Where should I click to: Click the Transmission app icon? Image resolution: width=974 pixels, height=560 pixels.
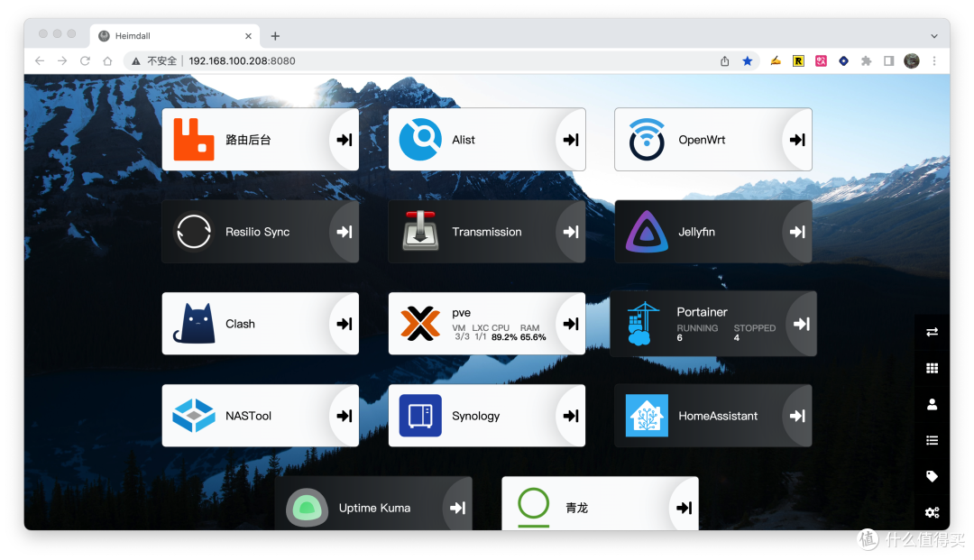pos(420,231)
